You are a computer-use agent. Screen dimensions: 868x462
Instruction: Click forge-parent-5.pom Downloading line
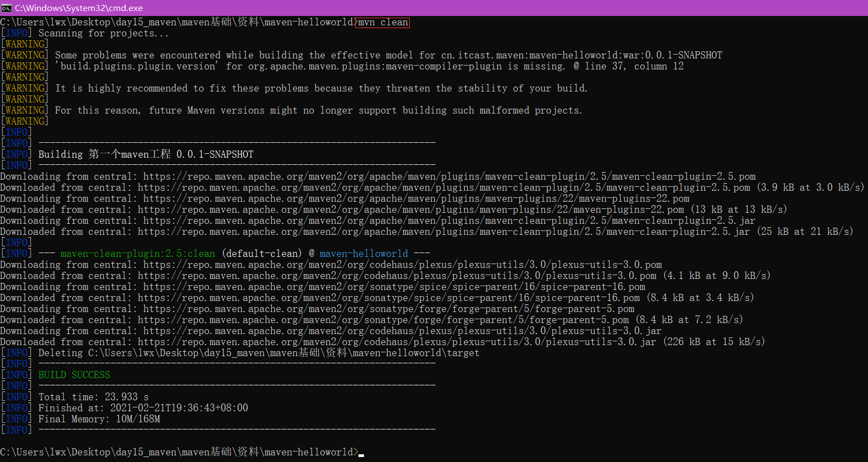[317, 309]
